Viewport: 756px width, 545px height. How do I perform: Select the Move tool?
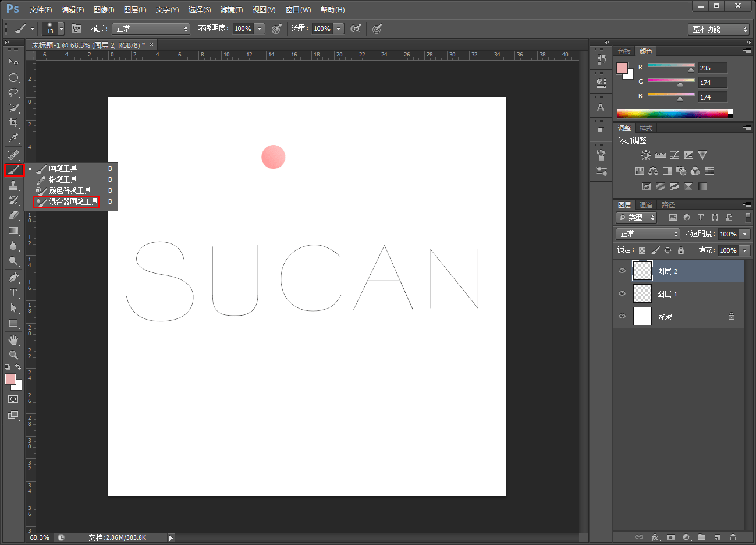click(x=13, y=62)
